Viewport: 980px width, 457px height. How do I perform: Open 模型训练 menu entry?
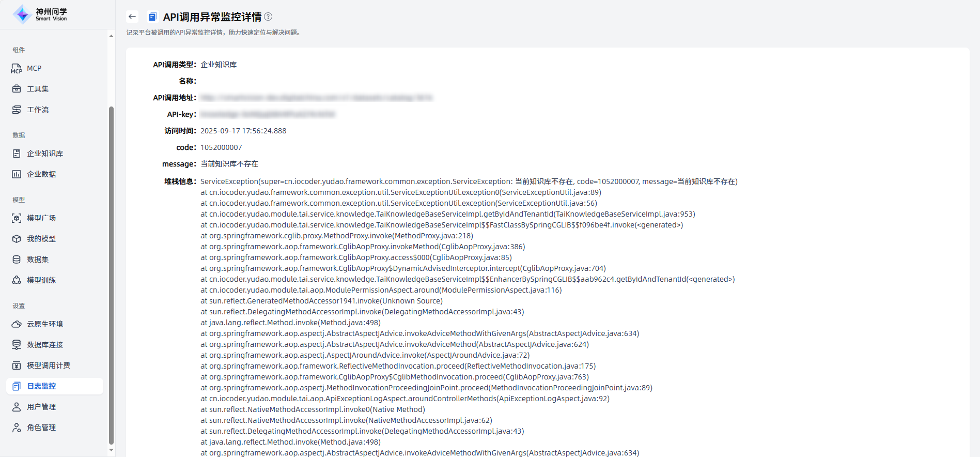[41, 280]
